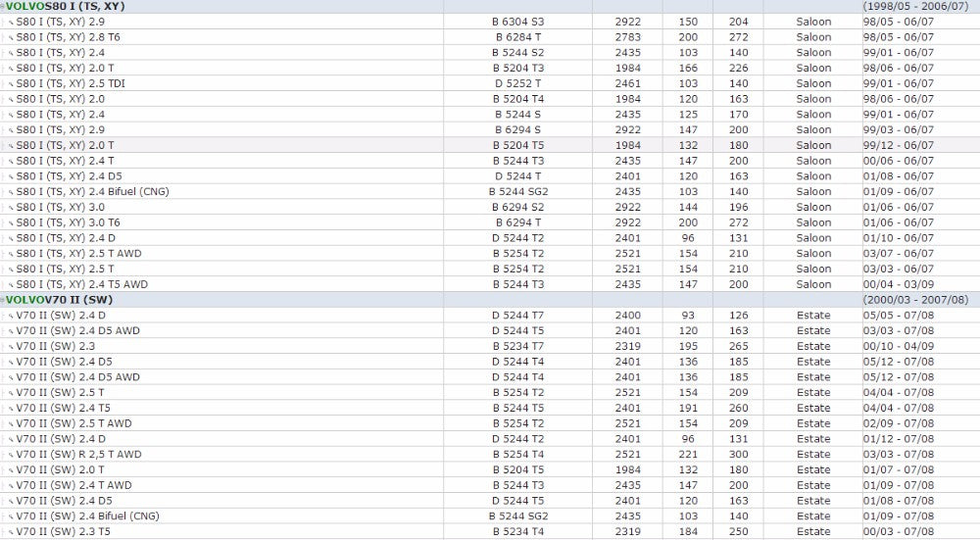Click date range 00/10 - 04/09 of V70 II 2.3
980x540 pixels.
tap(899, 346)
